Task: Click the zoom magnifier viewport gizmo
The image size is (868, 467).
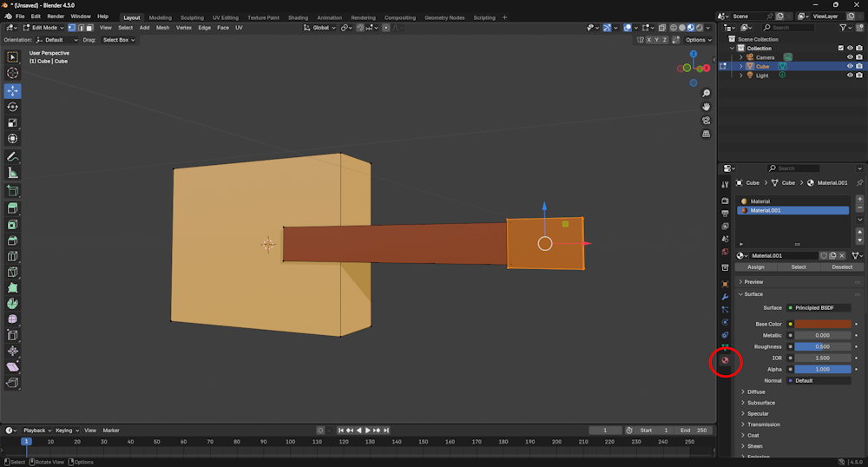Action: click(x=707, y=94)
